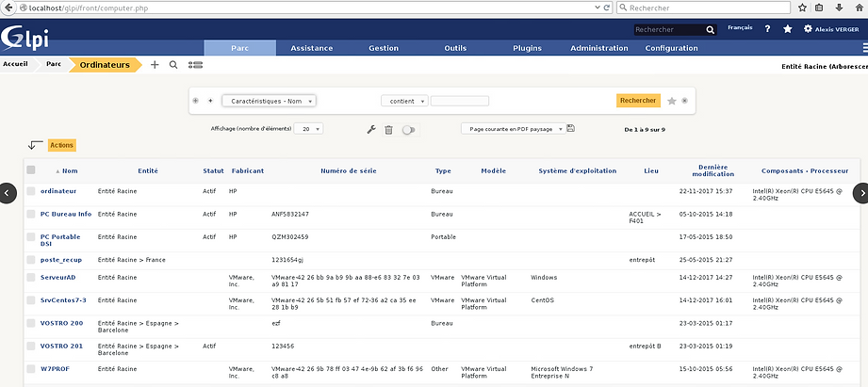Click the Français language link
The width and height of the screenshot is (868, 387).
740,27
